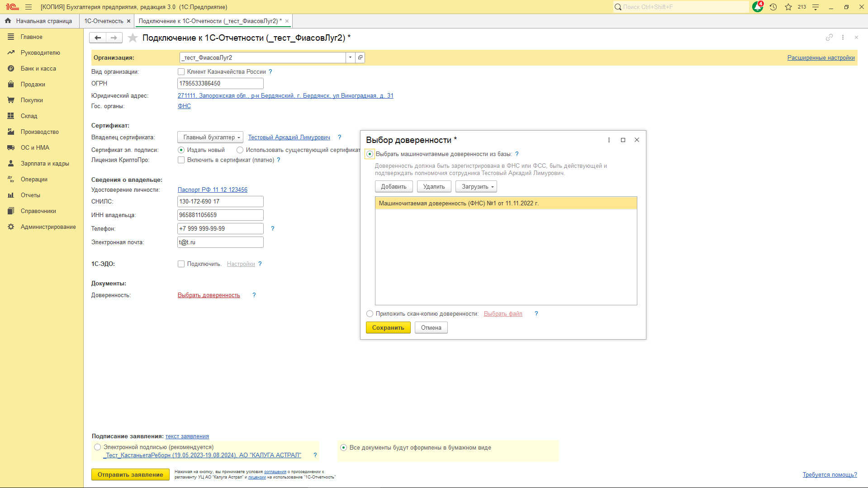868x488 pixels.
Task: Open Главное menu section
Action: tap(32, 37)
